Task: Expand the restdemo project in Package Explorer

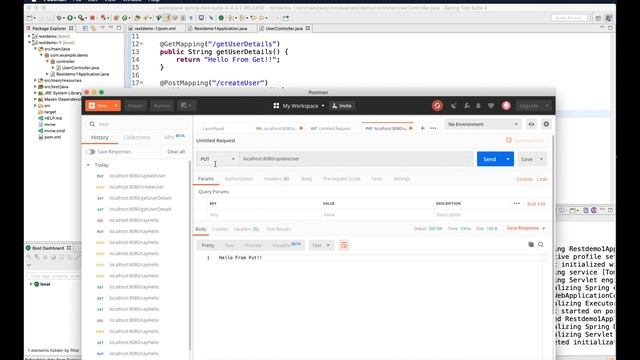Action: 29,36
